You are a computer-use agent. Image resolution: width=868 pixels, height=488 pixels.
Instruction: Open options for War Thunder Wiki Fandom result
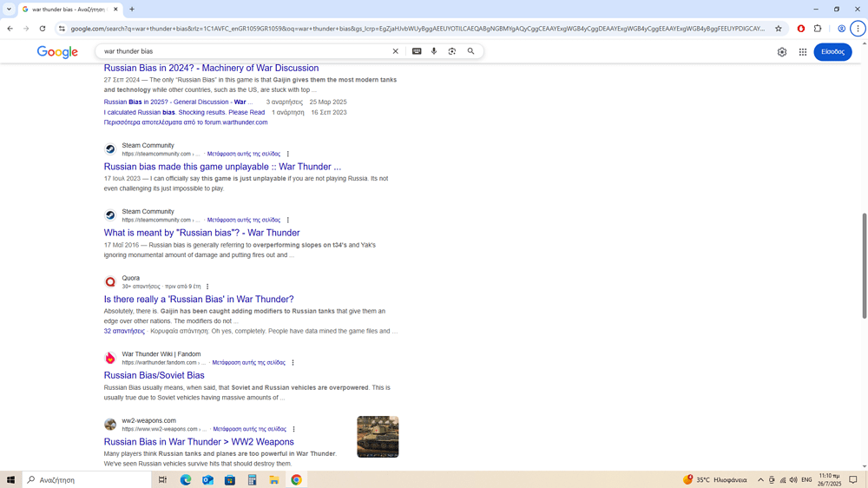pyautogui.click(x=293, y=363)
